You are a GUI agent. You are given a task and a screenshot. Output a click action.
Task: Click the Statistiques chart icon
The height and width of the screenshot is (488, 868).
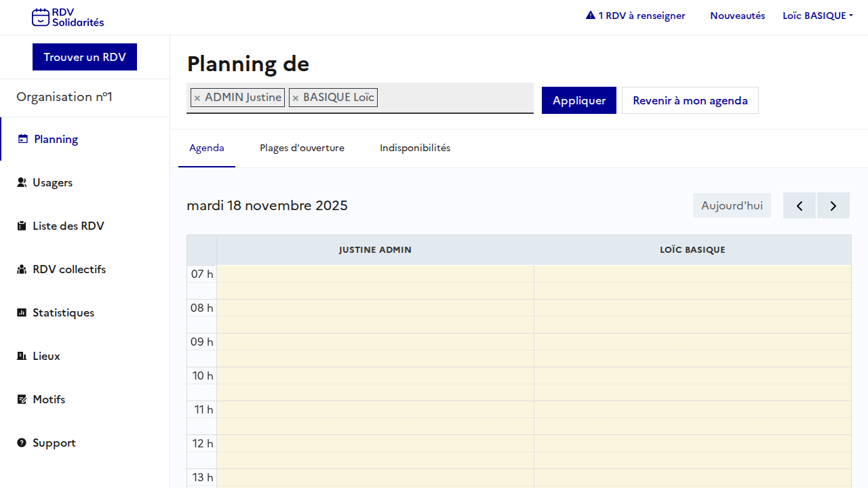(x=22, y=312)
